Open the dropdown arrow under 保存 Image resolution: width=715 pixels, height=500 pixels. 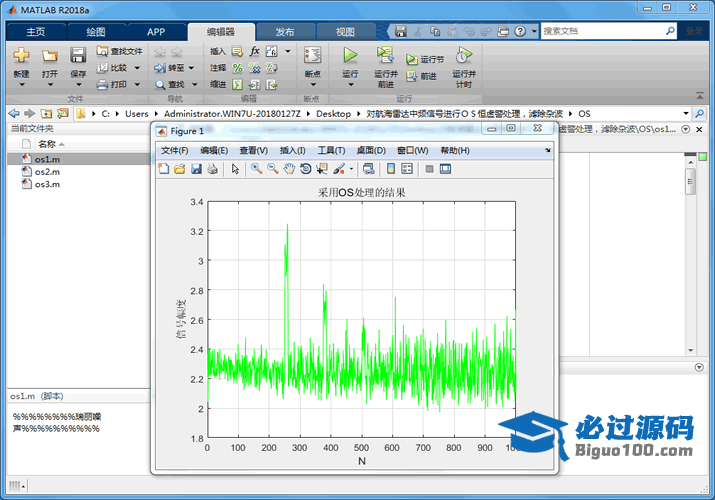78,85
